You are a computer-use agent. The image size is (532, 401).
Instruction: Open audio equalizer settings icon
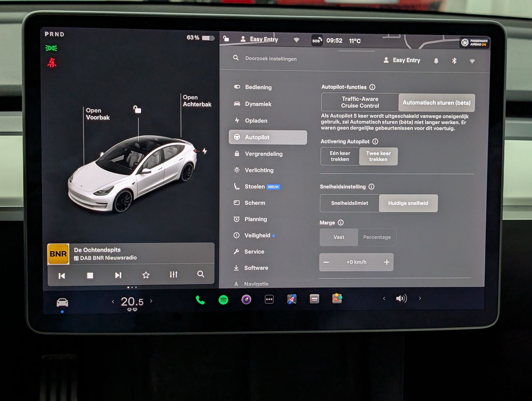173,275
